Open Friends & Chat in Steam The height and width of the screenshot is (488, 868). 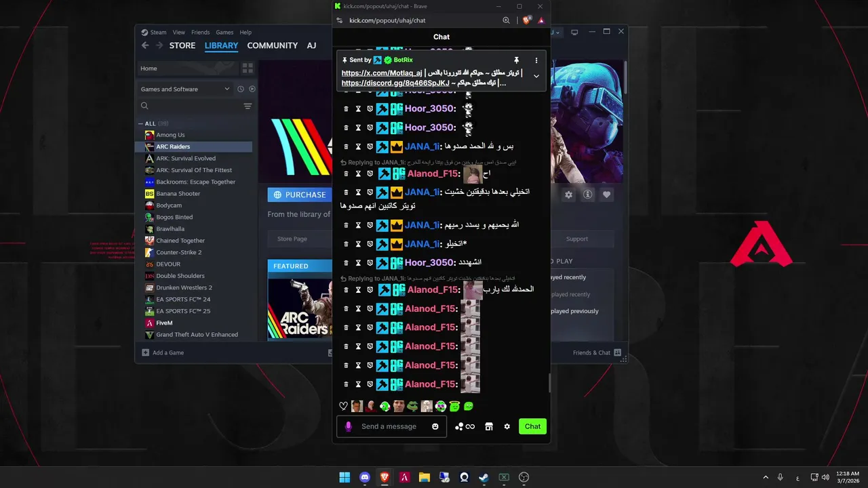pos(596,352)
